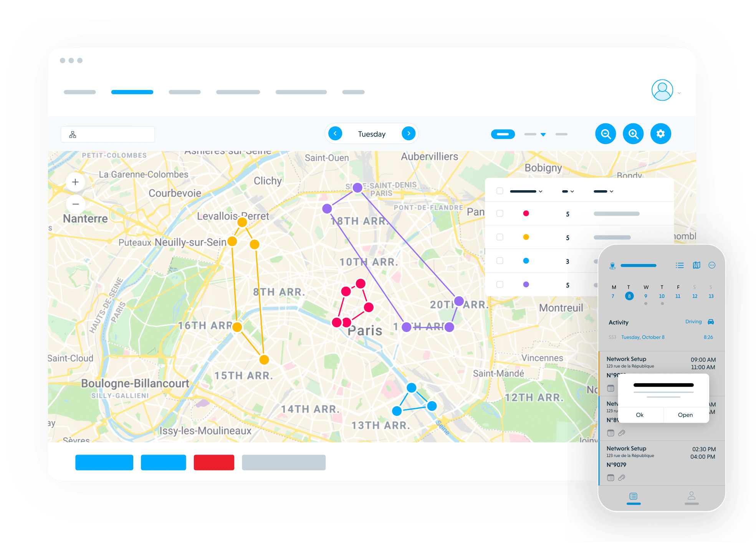
Task: Sort by third table column chevron
Action: point(612,191)
